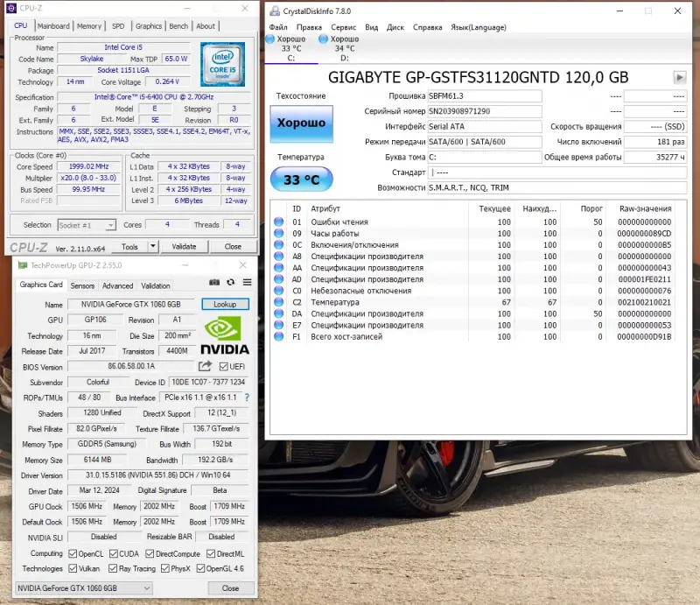
Task: Click status circle for attribute DA row
Action: point(278,313)
